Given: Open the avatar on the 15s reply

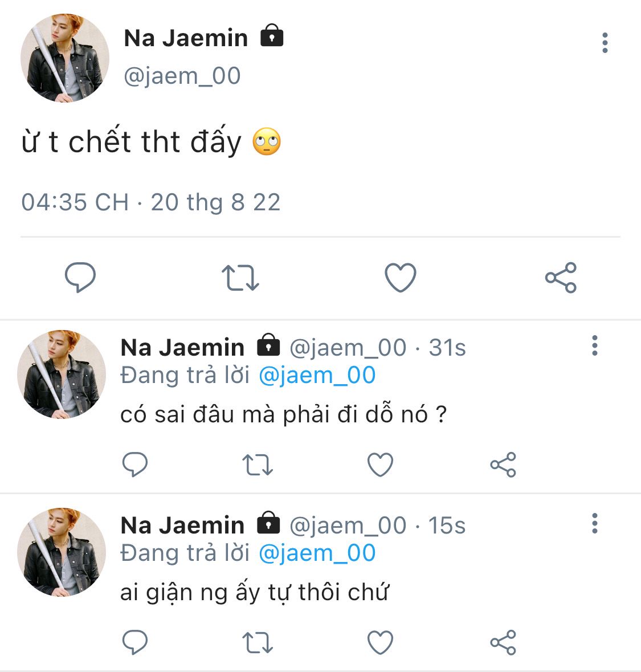Looking at the screenshot, I should point(62,552).
